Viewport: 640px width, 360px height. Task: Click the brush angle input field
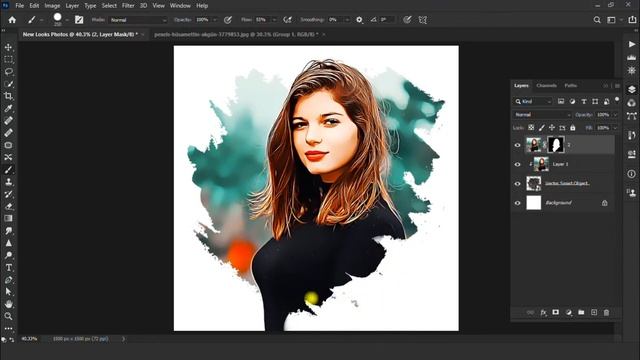point(387,20)
